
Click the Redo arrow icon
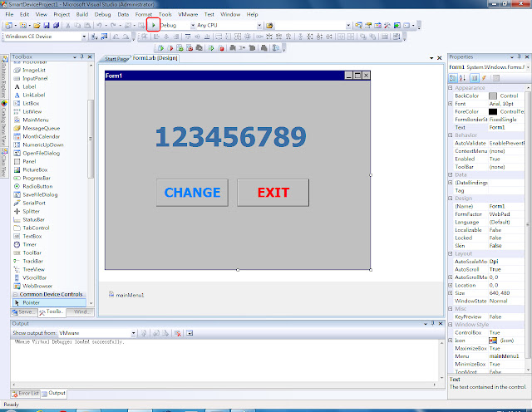113,26
